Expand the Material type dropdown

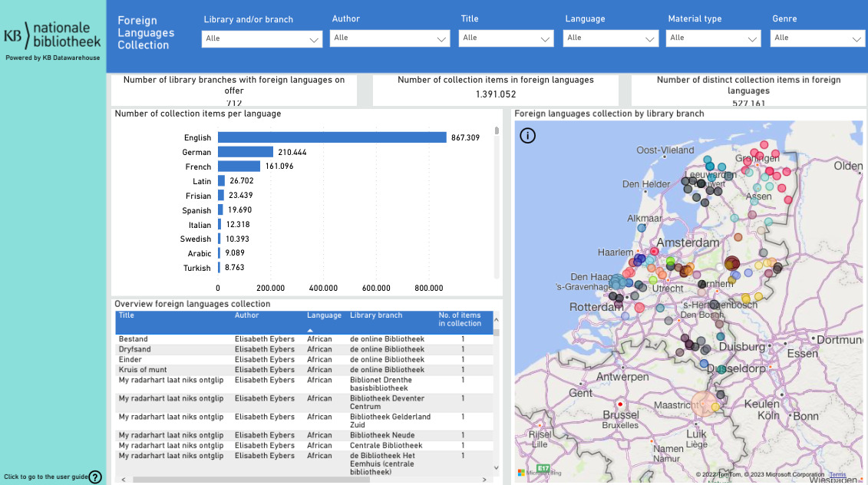coord(713,38)
